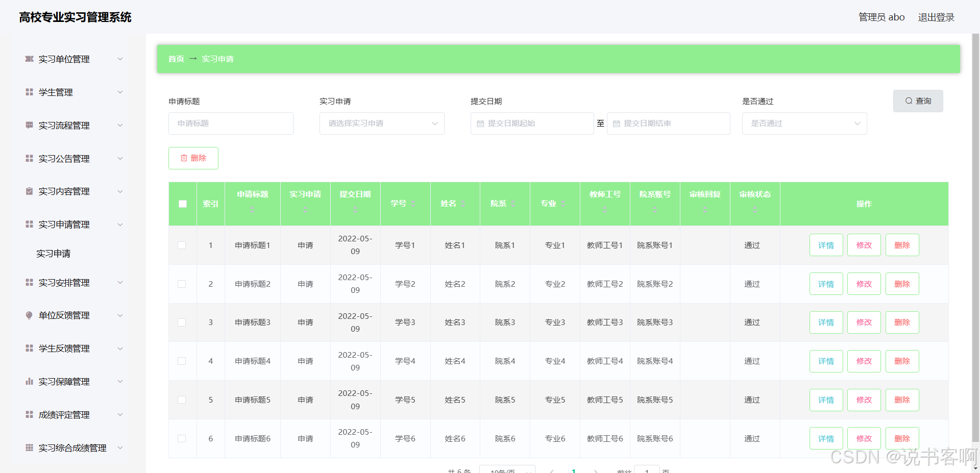Click the trash icon in 删除 button
This screenshot has height=473, width=980.
pos(184,158)
